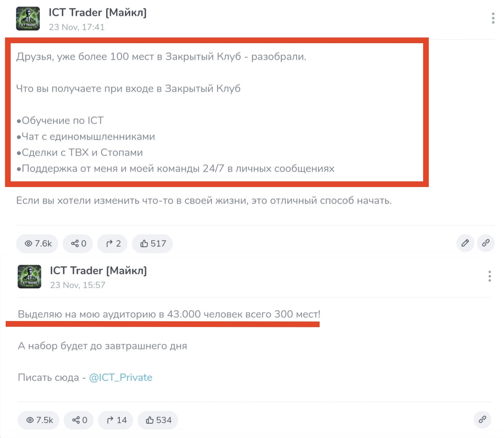Click the 23 Nov, 15:57 timestamp
This screenshot has width=504, height=438.
click(x=77, y=285)
